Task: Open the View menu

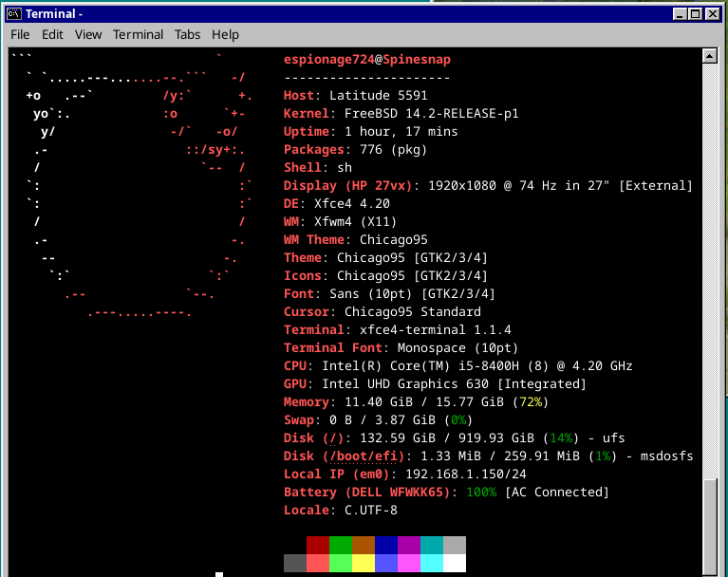Action: click(88, 34)
